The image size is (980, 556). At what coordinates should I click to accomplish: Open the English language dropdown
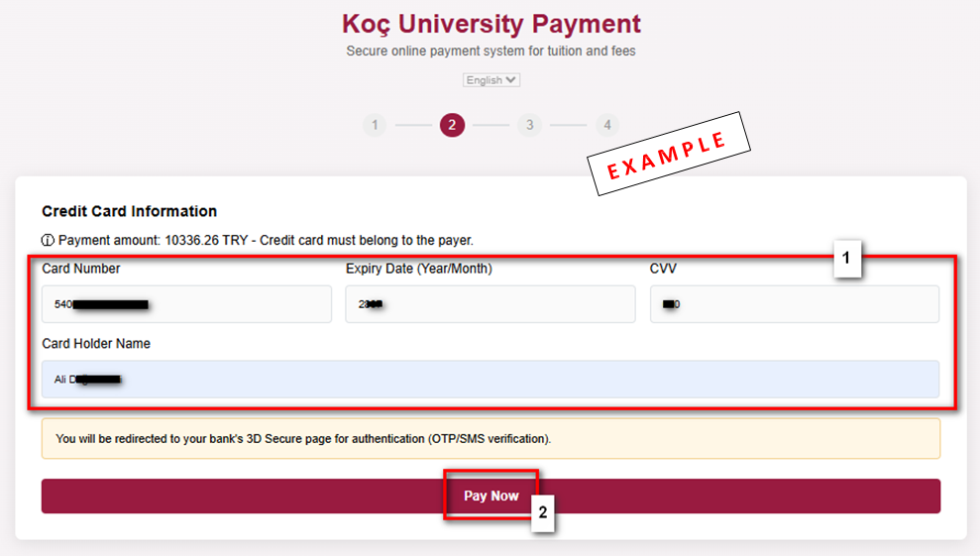[490, 80]
